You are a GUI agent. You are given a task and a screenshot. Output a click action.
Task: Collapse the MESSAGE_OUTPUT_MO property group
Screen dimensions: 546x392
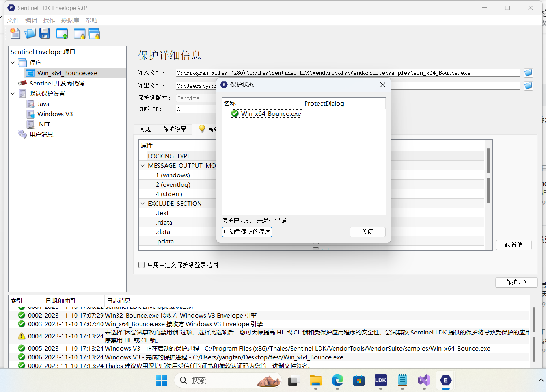pyautogui.click(x=143, y=166)
